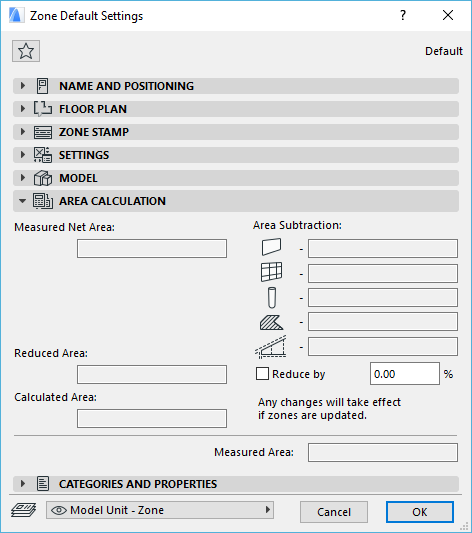Image resolution: width=472 pixels, height=533 pixels.
Task: Click the Zone Stamp panel icon
Action: 43,132
